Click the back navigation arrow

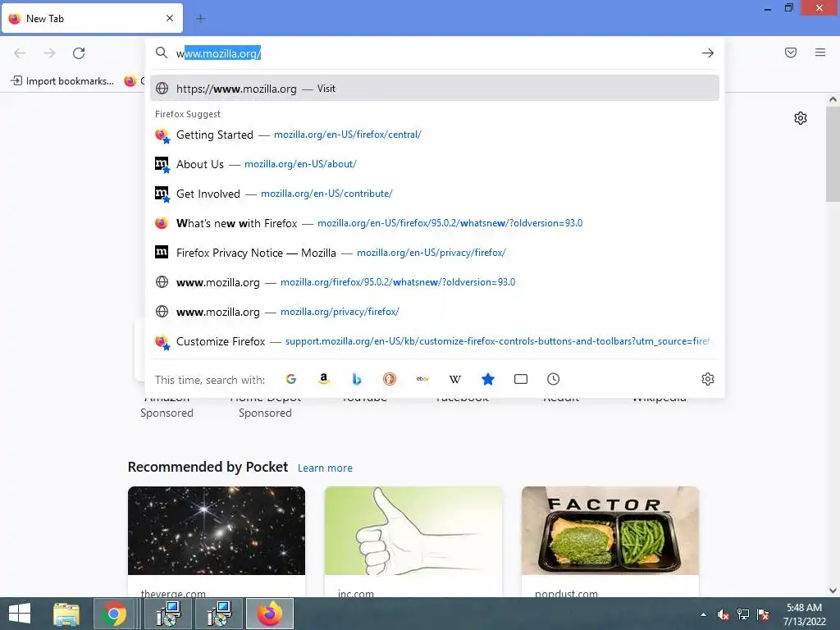(20, 53)
